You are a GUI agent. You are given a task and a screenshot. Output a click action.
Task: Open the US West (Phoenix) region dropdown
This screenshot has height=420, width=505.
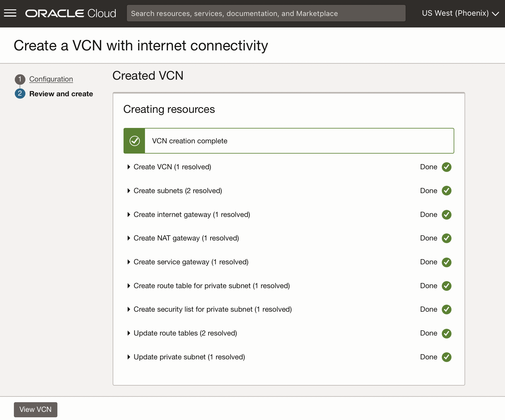point(460,13)
